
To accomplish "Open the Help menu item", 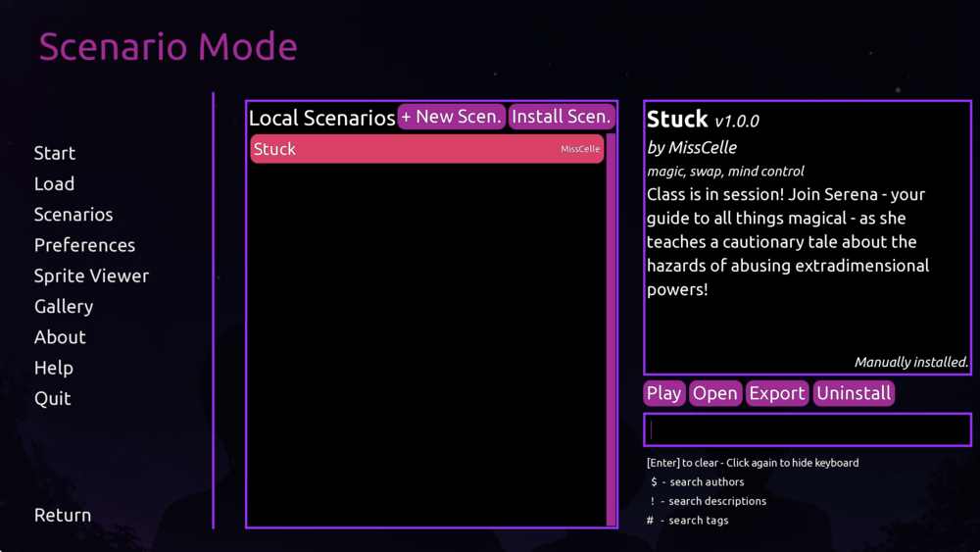I will coord(54,368).
